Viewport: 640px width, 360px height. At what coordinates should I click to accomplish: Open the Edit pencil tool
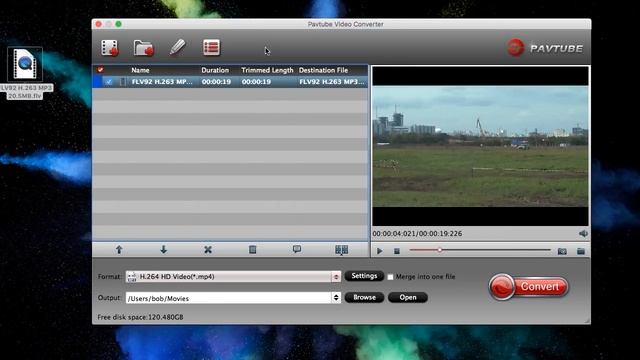pos(177,47)
